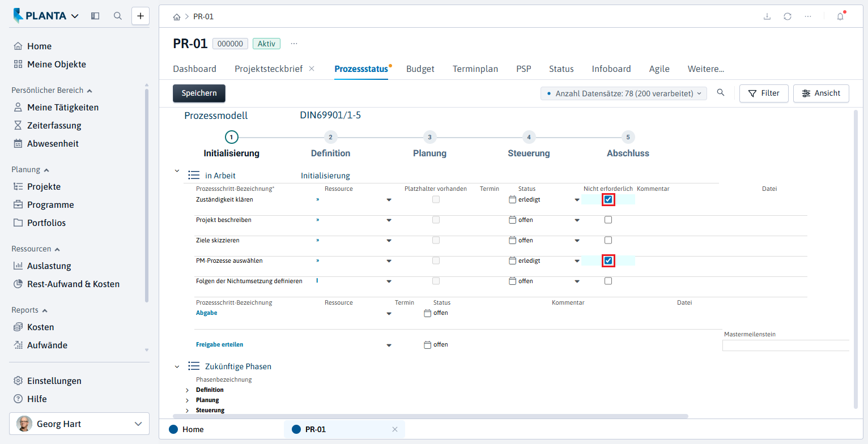Image resolution: width=868 pixels, height=444 pixels.
Task: Open the sidebar search icon
Action: [x=118, y=16]
